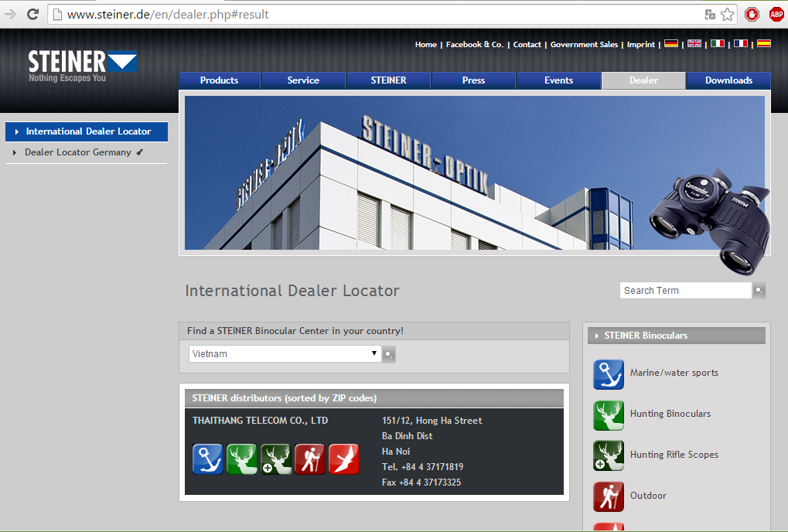Click the Adblock Plus extension icon
788x532 pixels.
(776, 15)
